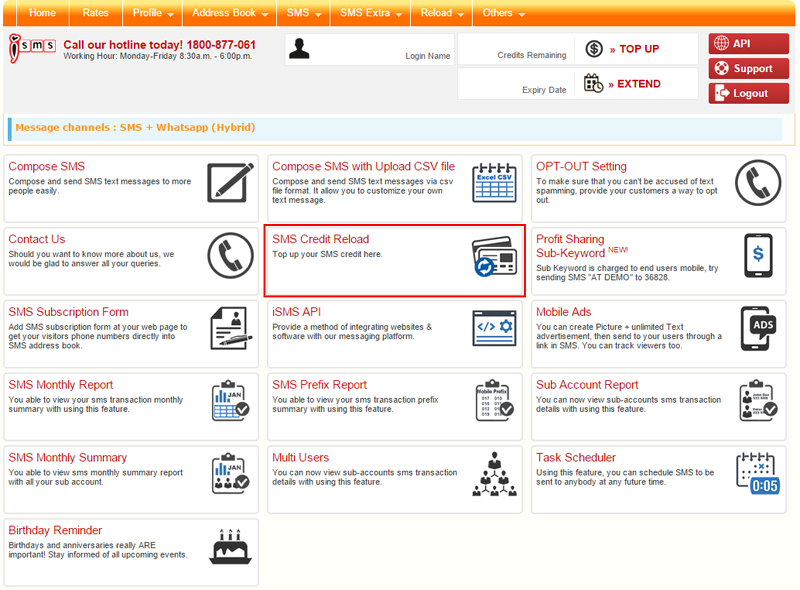Click the Compose SMS pencil icon

coord(230,183)
